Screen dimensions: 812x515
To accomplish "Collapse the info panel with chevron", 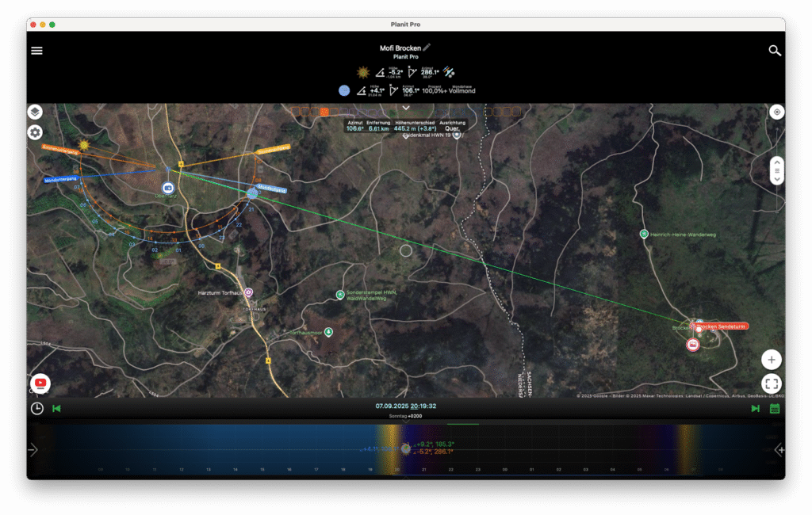I will (406, 108).
